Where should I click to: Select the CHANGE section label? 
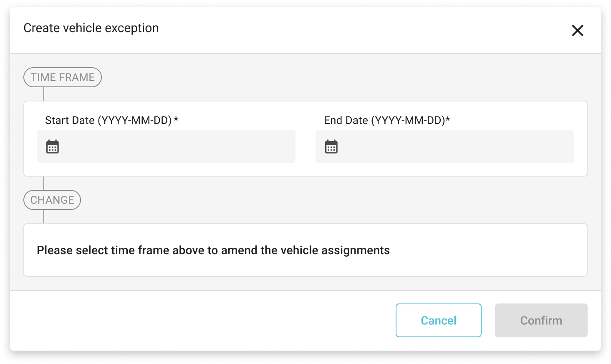(52, 200)
